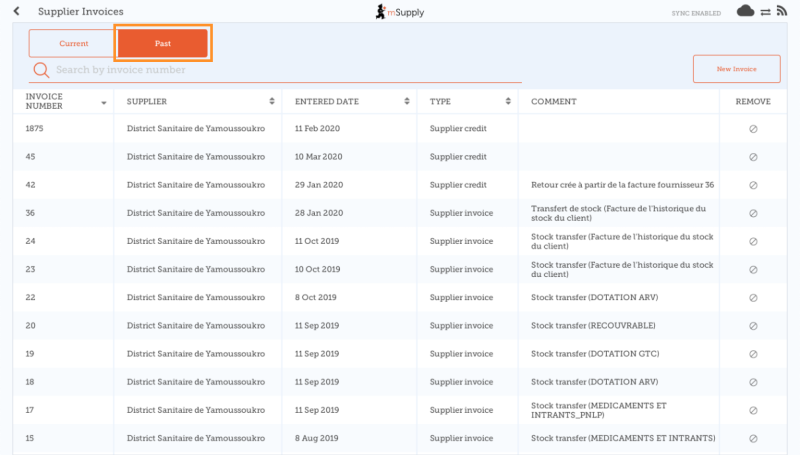Click the wireless signal icon at top right
This screenshot has height=455, width=800.
pyautogui.click(x=782, y=12)
